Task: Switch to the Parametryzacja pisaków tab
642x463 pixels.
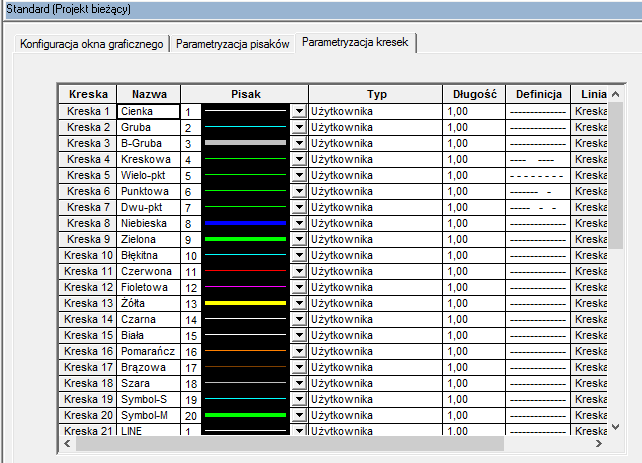Action: tap(232, 44)
